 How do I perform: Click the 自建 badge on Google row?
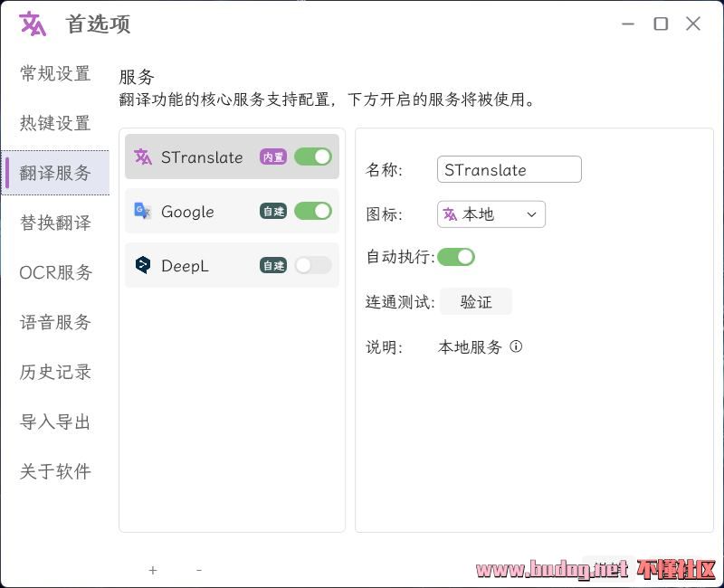273,211
